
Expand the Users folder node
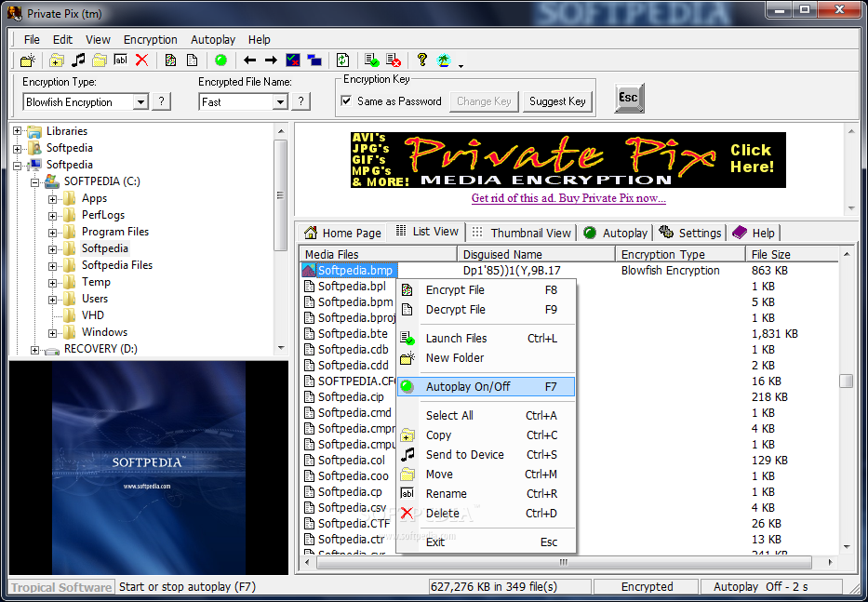click(x=53, y=300)
